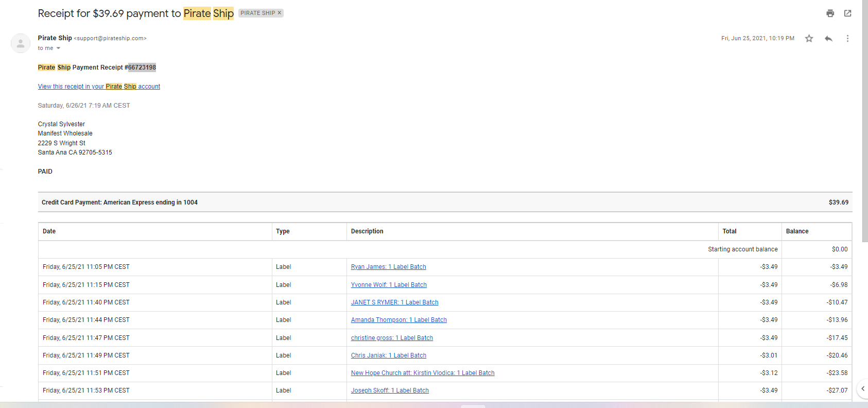The width and height of the screenshot is (868, 408).
Task: Open the More options menu for this email
Action: [x=847, y=39]
